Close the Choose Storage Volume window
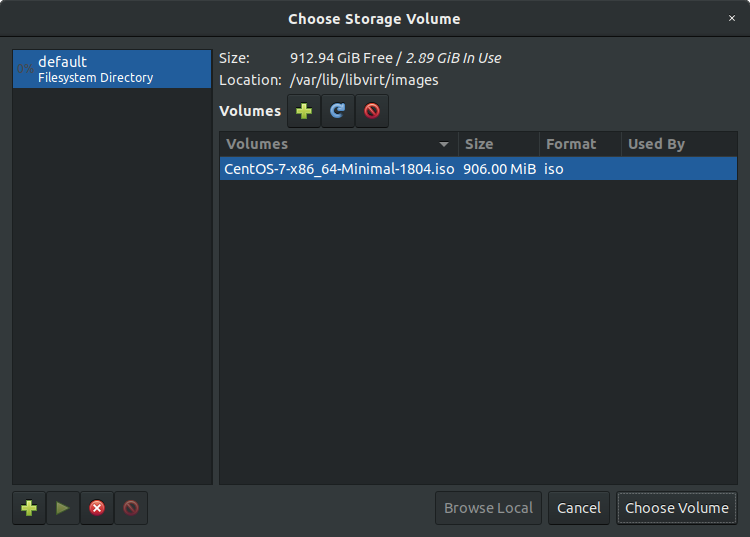Image resolution: width=750 pixels, height=537 pixels. pos(731,18)
